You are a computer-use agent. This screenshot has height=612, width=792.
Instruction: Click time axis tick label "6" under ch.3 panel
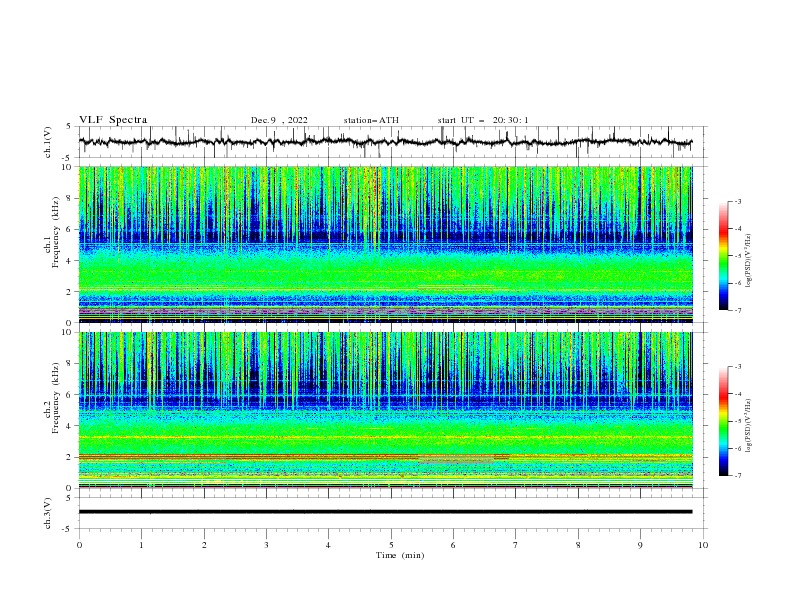[x=453, y=545]
